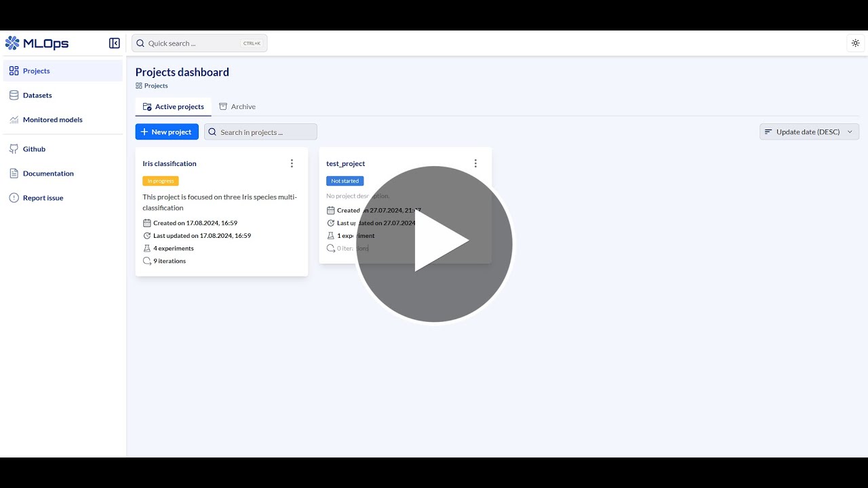Click the CTRL+K shortcut badge
This screenshot has width=868, height=488.
tap(252, 43)
